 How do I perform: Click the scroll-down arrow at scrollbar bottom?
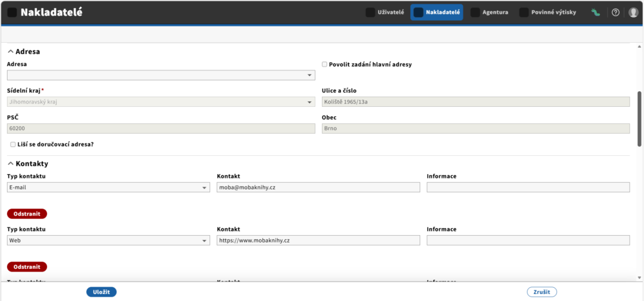coord(640,278)
